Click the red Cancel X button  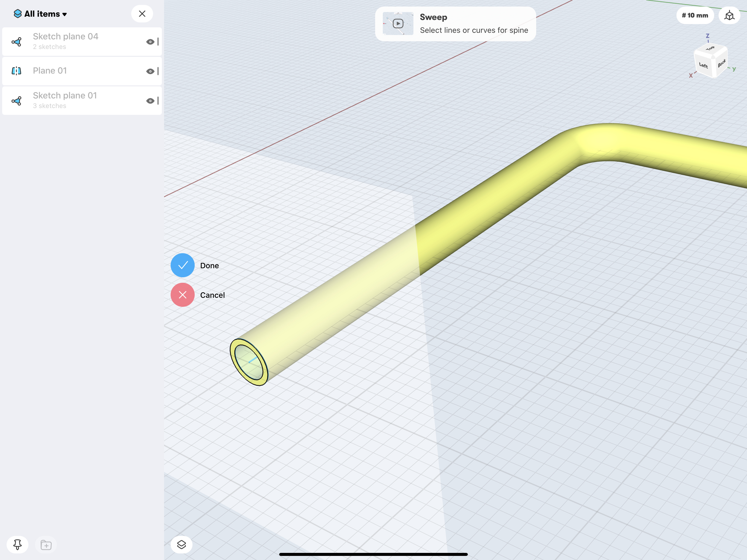[182, 295]
